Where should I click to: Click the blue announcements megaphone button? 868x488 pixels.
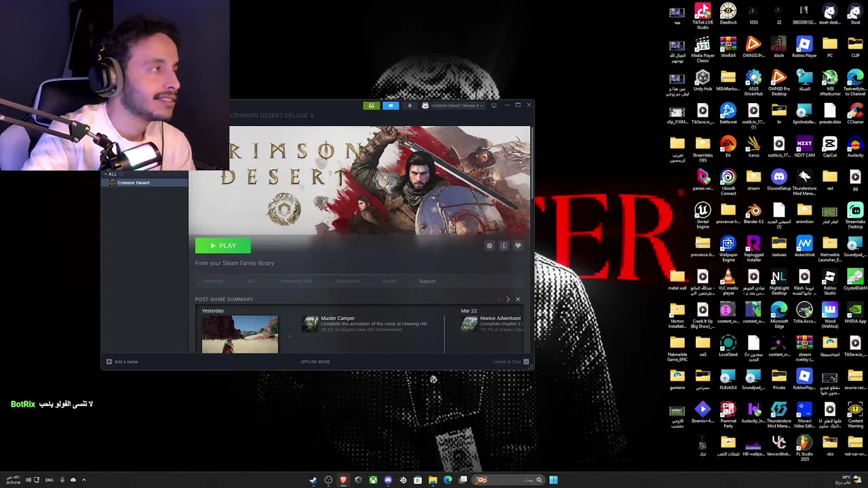coord(391,105)
